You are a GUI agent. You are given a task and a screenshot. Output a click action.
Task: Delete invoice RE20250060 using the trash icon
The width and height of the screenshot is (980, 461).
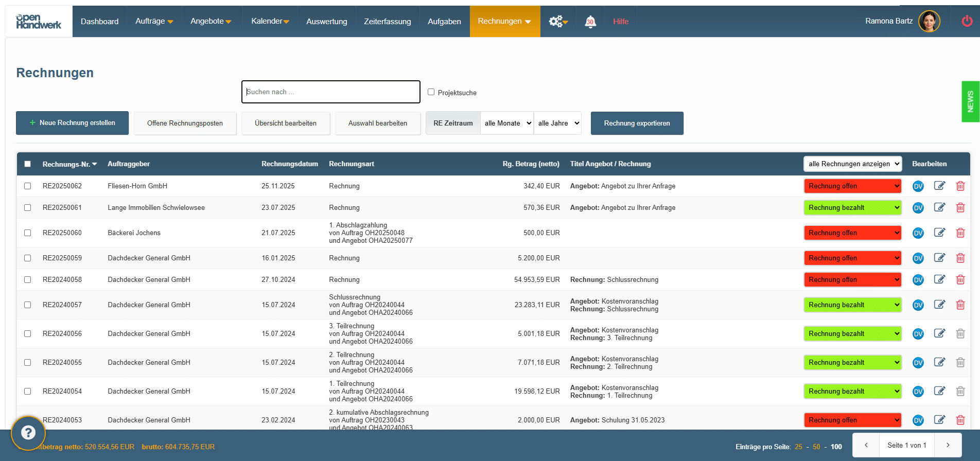point(960,233)
